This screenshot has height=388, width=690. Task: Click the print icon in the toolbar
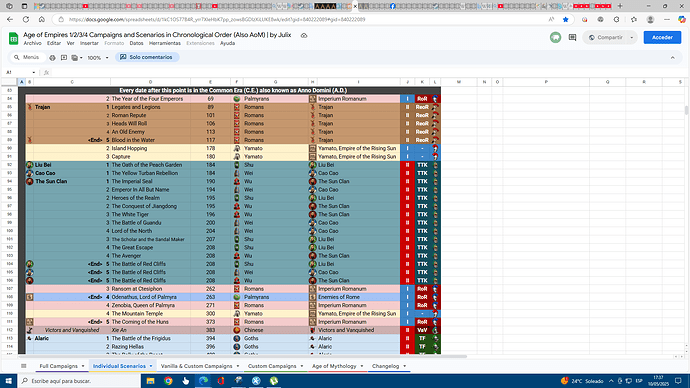[x=52, y=58]
